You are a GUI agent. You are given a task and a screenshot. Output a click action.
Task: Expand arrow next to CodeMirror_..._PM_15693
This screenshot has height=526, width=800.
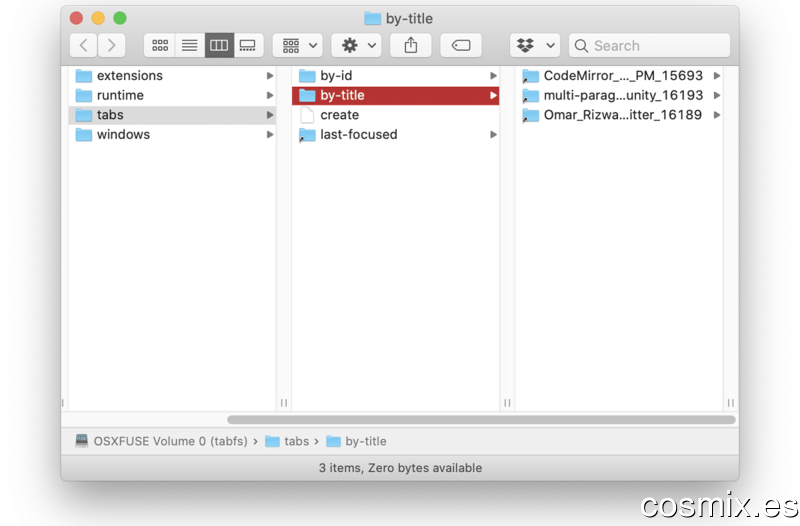pyautogui.click(x=717, y=76)
